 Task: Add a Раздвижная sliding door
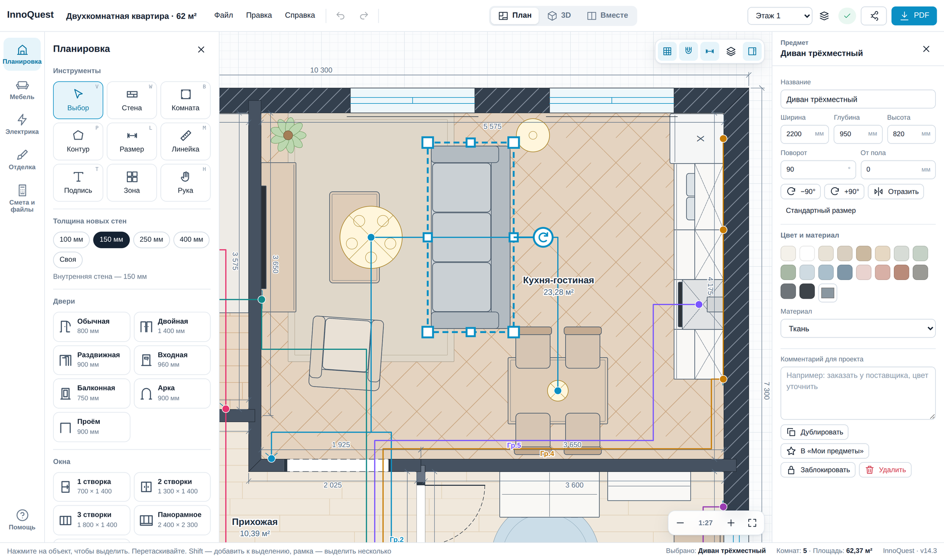[x=91, y=360]
